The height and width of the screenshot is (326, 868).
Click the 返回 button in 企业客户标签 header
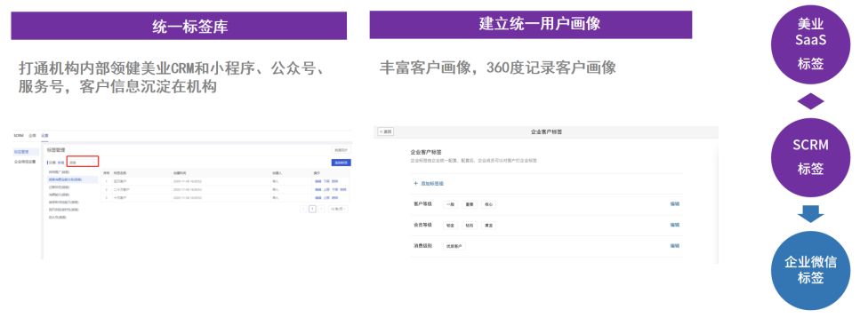coord(385,131)
